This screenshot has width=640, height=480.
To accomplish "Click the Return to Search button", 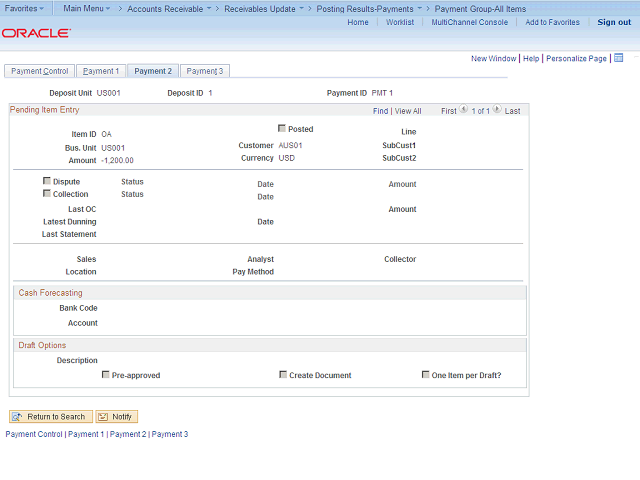I will click(x=51, y=416).
